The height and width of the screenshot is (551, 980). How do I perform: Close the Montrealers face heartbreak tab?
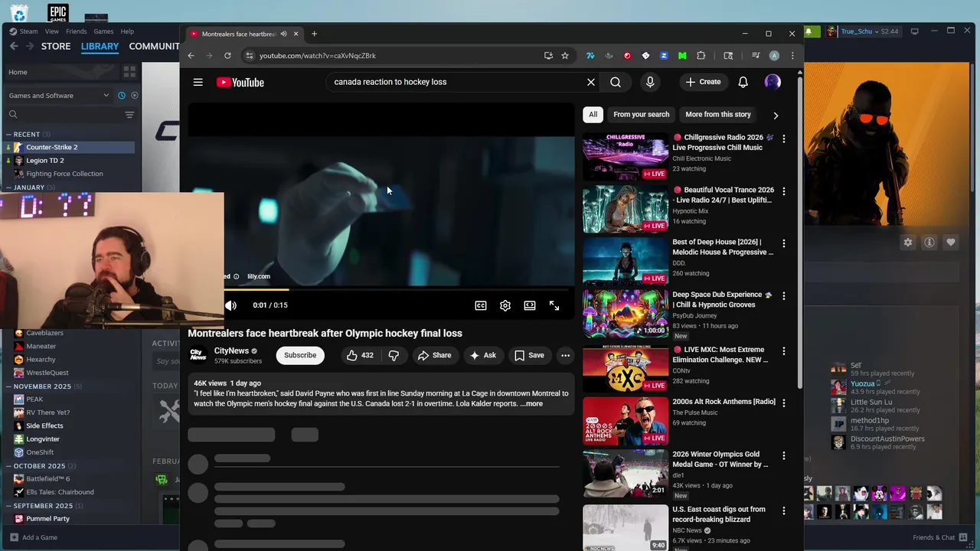296,34
